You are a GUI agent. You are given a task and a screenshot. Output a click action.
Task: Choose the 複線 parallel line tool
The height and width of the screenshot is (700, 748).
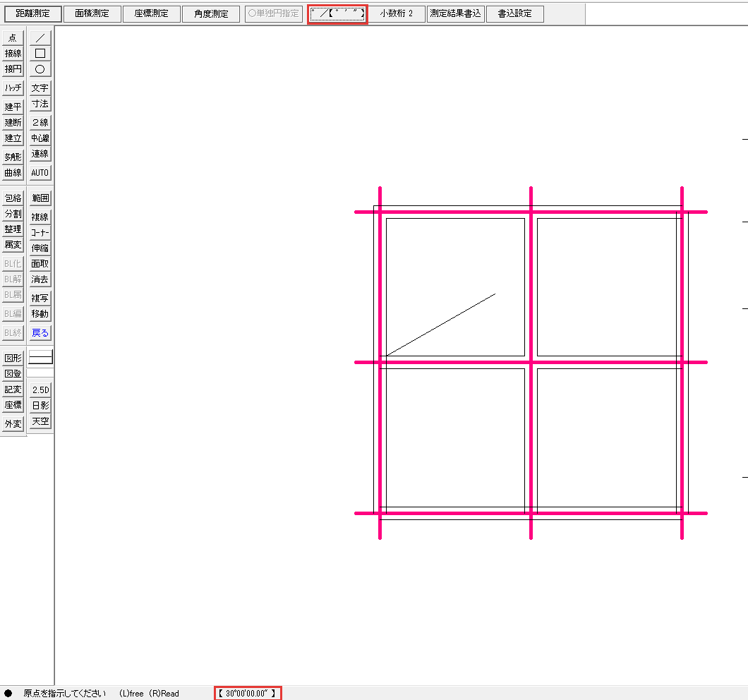tap(40, 217)
